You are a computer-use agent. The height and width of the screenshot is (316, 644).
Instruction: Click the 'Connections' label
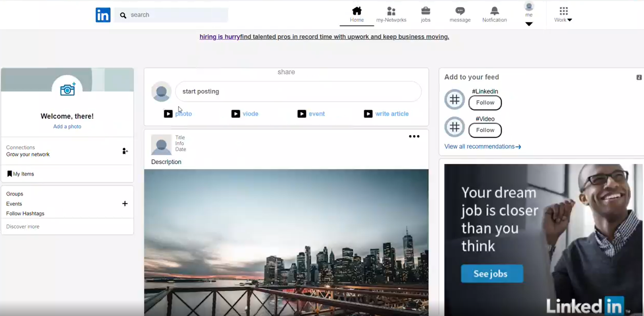pos(20,148)
